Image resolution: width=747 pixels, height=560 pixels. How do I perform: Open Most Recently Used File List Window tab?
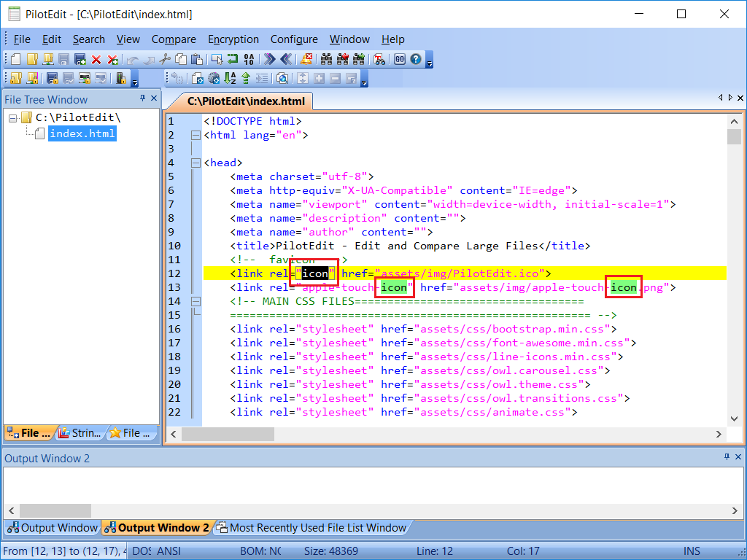click(x=311, y=528)
